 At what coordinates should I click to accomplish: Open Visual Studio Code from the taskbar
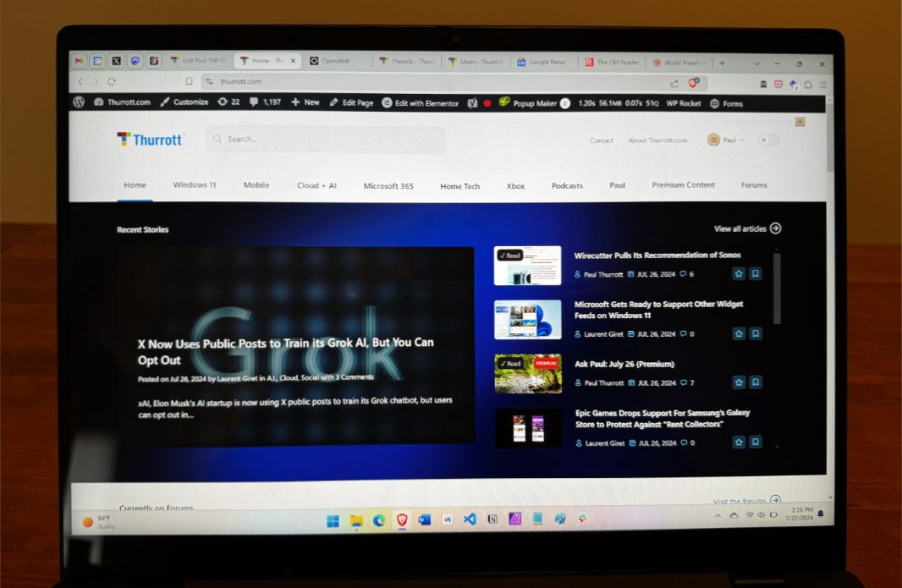pos(470,519)
